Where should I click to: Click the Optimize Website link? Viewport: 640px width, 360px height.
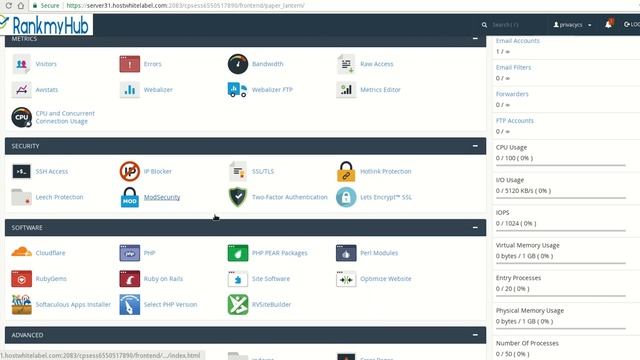(x=385, y=279)
